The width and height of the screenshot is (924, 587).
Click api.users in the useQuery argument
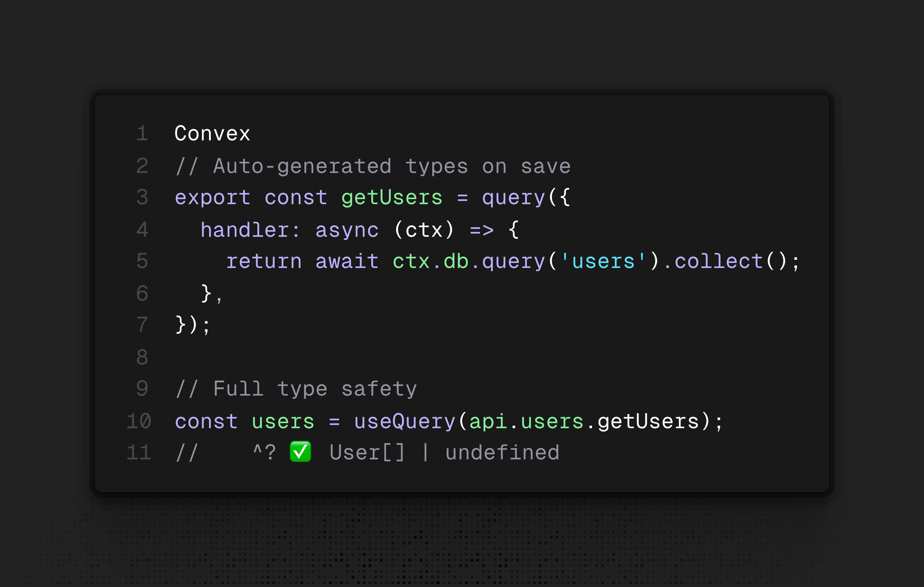(x=526, y=421)
